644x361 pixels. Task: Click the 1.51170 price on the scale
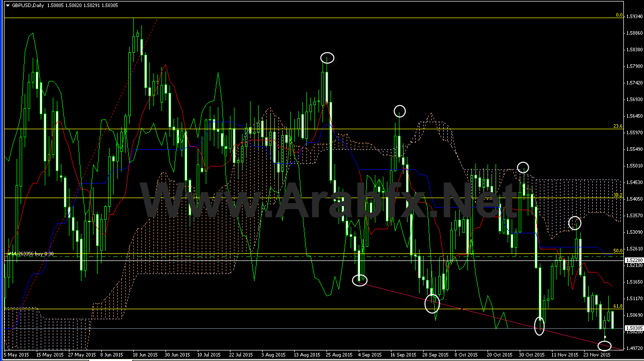633,299
